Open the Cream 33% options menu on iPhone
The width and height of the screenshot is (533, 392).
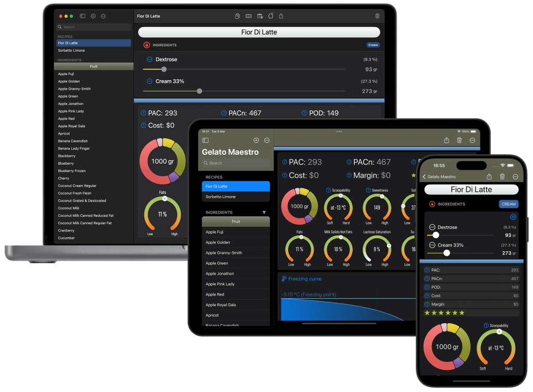pos(432,245)
